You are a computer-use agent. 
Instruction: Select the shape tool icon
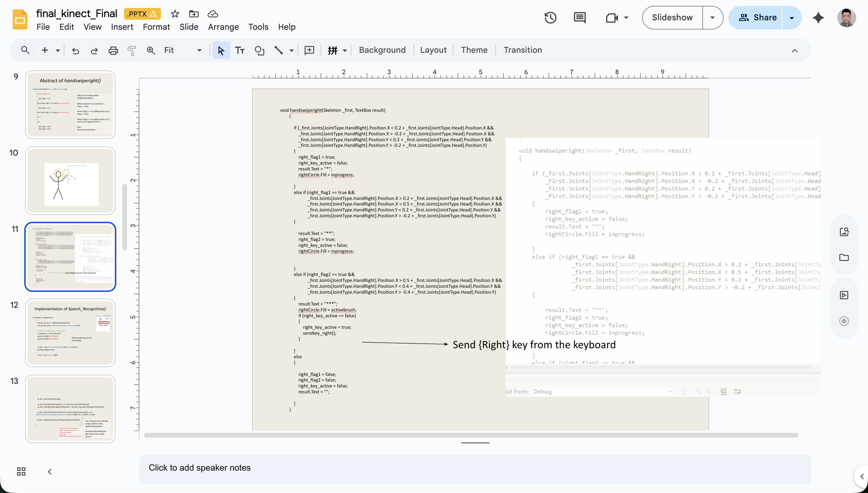(x=259, y=50)
